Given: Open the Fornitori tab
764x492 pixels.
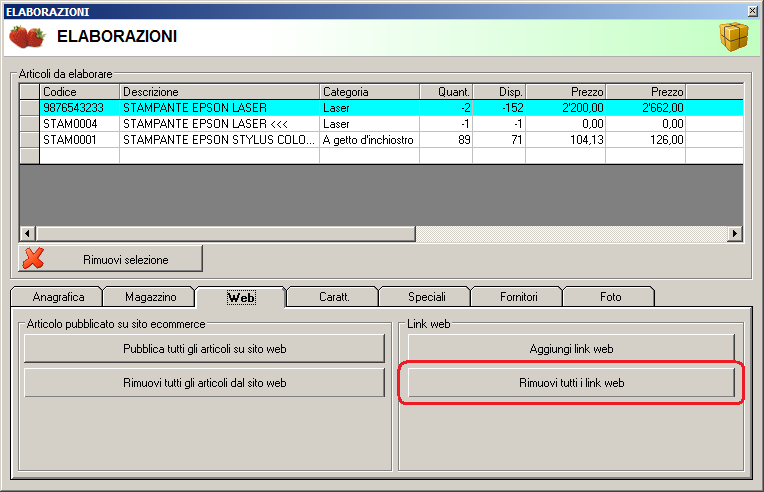Looking at the screenshot, I should 518,297.
